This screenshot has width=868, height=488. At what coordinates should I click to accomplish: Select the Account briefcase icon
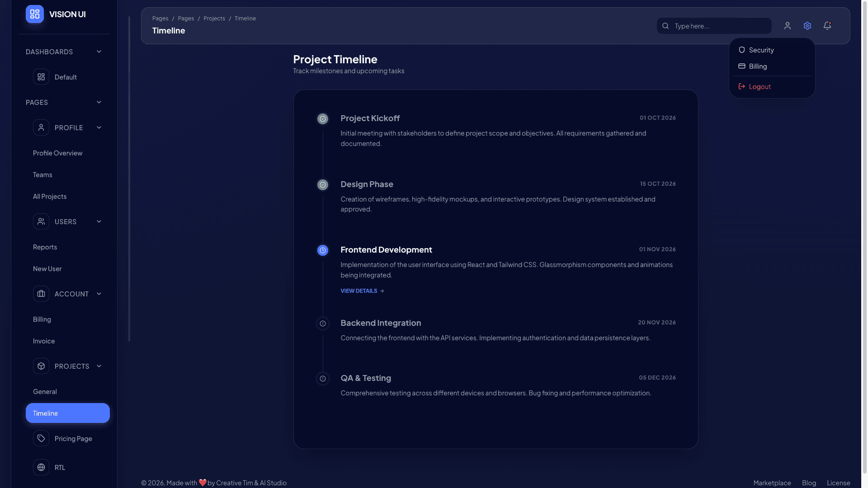pyautogui.click(x=41, y=294)
